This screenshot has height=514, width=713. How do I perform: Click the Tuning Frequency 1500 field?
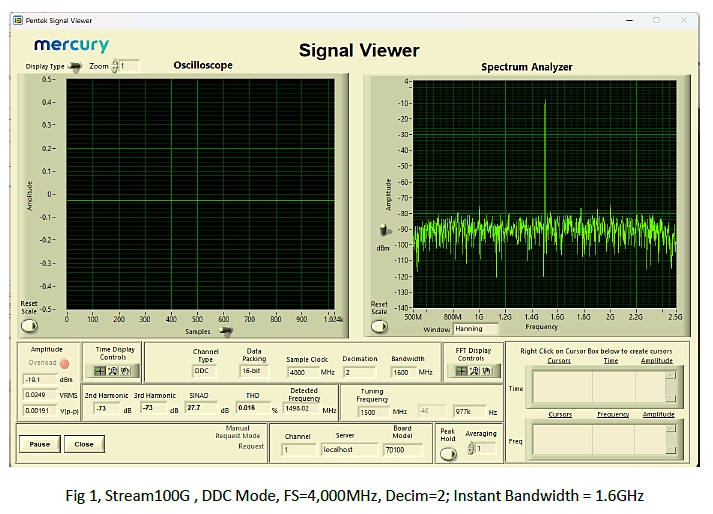click(x=374, y=412)
